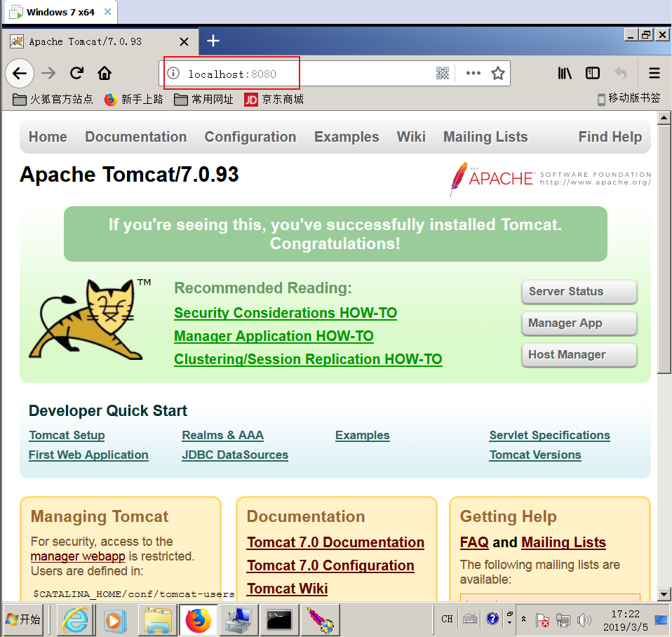Viewport: 672px width, 637px height.
Task: Open Tomcat 7.0 Documentation link
Action: [x=335, y=542]
